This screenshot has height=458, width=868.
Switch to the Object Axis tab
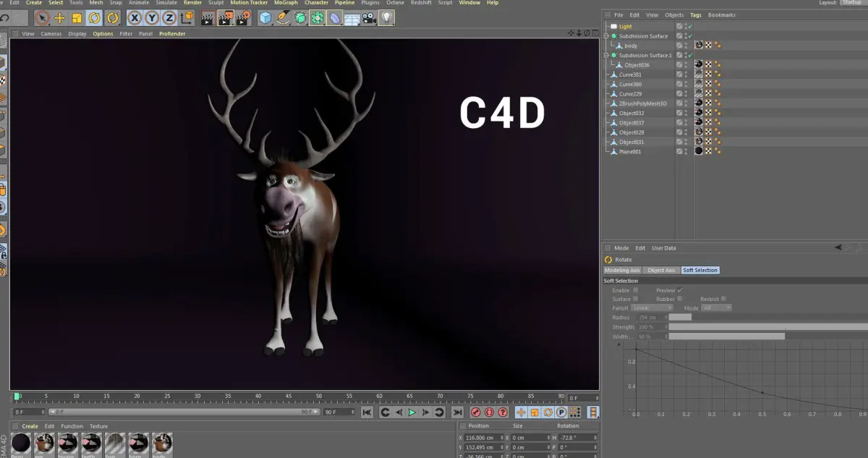661,270
